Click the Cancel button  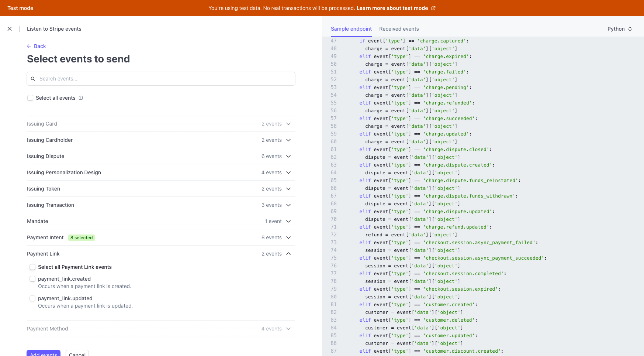point(77,353)
